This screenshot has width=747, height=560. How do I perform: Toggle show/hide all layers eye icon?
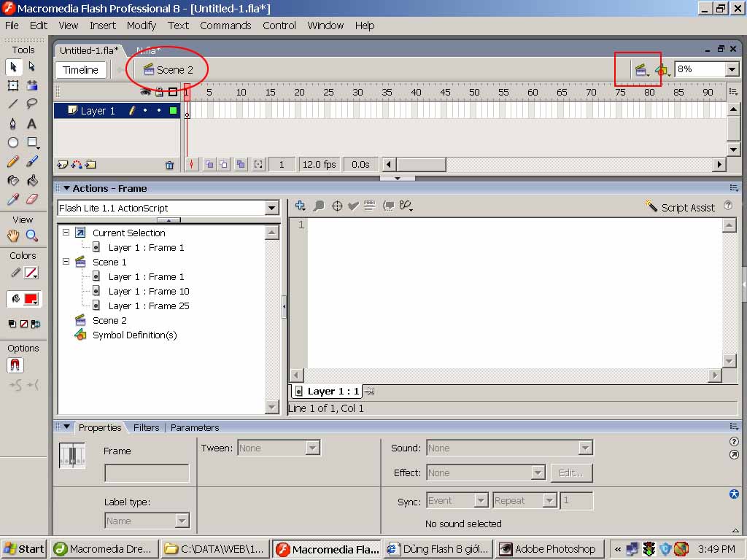[145, 92]
